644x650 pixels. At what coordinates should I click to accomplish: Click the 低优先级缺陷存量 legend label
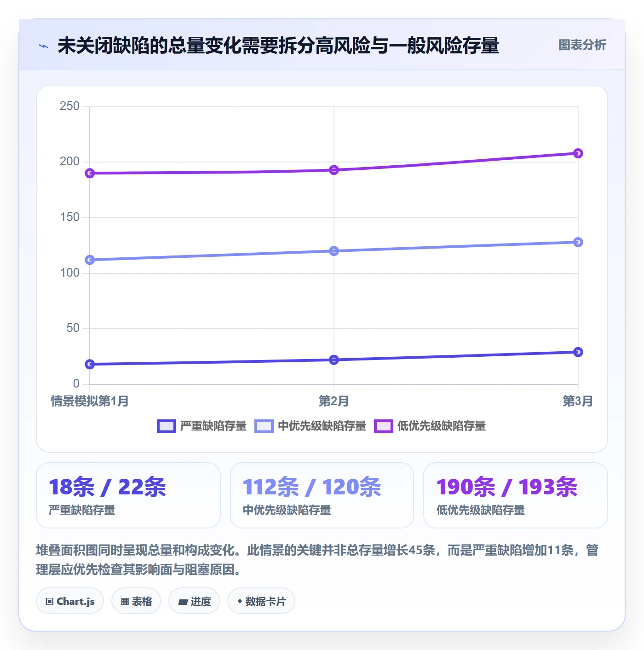442,426
